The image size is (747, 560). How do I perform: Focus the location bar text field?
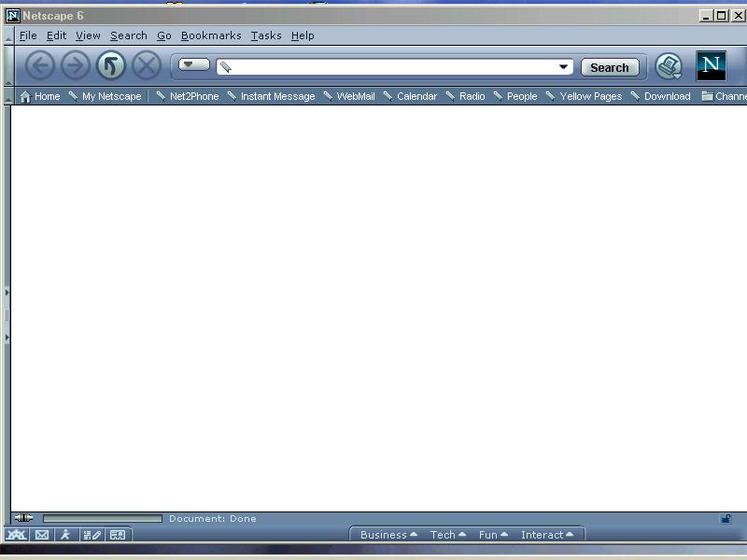(394, 67)
